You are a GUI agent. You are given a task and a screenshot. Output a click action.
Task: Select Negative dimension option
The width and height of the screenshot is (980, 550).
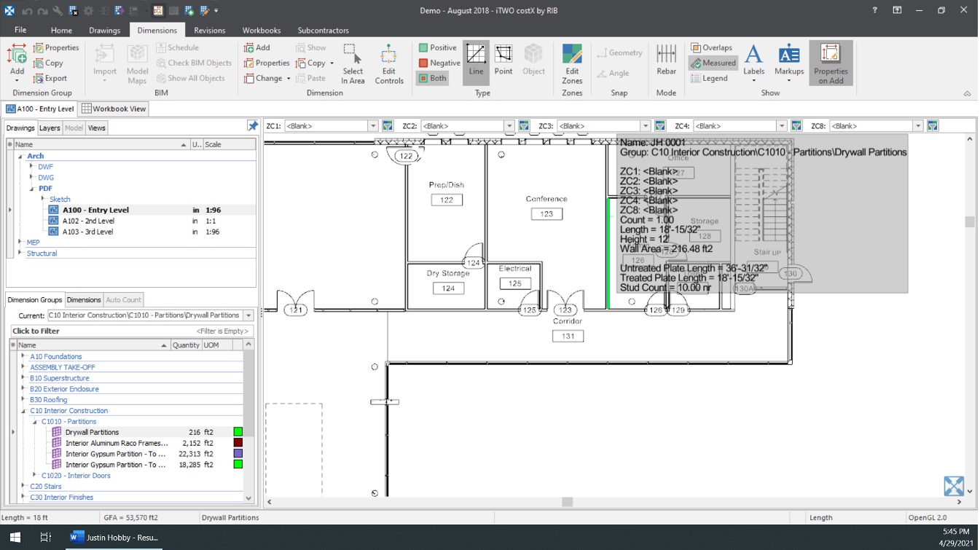tap(439, 63)
